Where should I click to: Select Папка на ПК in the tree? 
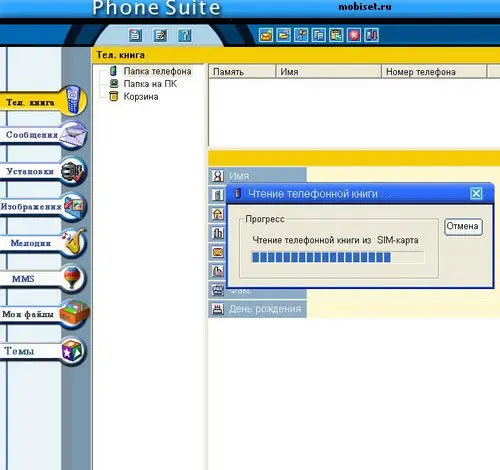[x=150, y=84]
